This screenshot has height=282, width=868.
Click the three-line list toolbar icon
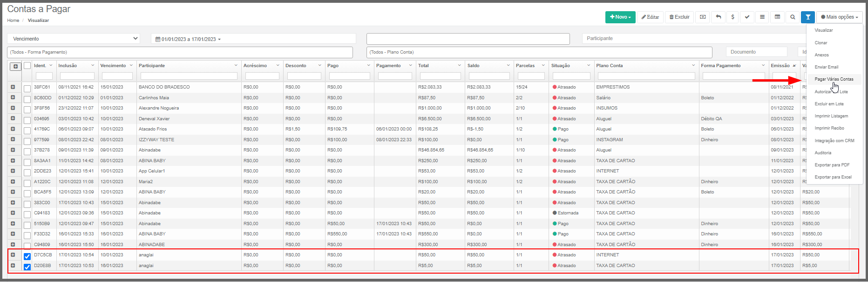762,17
